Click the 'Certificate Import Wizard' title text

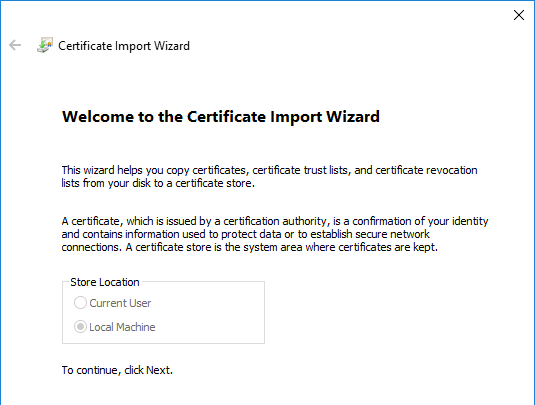click(124, 46)
